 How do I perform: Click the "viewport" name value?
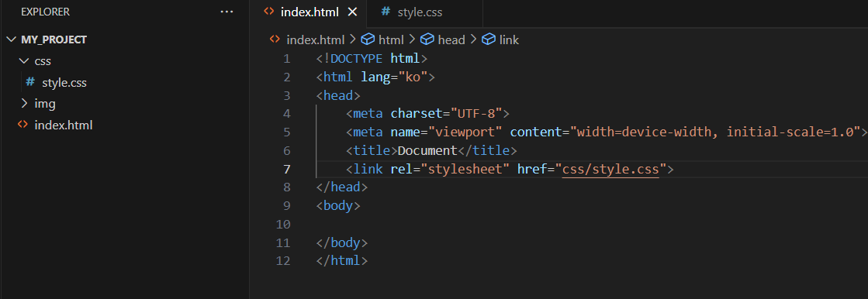(465, 132)
